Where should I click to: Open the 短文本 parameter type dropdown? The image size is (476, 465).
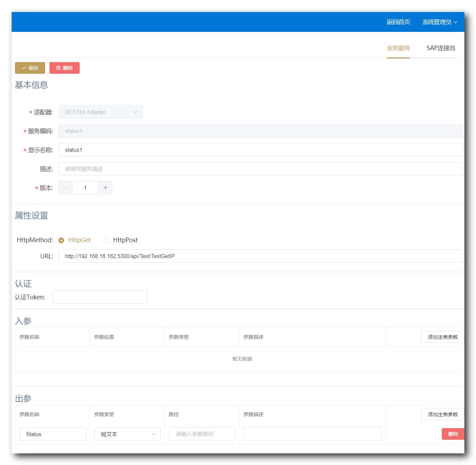pyautogui.click(x=127, y=434)
